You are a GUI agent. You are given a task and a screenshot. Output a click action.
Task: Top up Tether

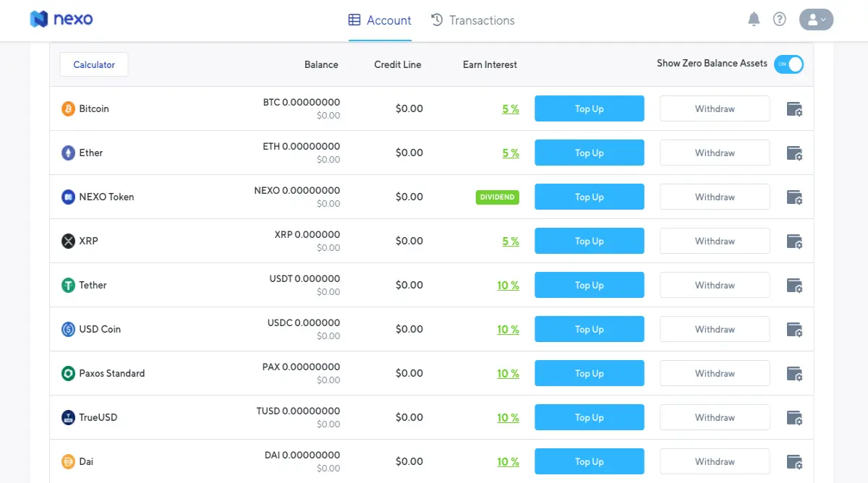click(590, 285)
